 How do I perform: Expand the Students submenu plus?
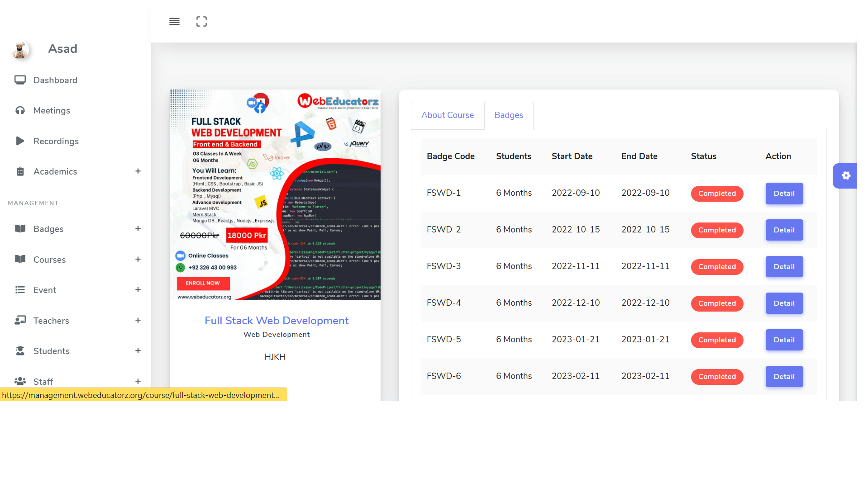tap(138, 350)
